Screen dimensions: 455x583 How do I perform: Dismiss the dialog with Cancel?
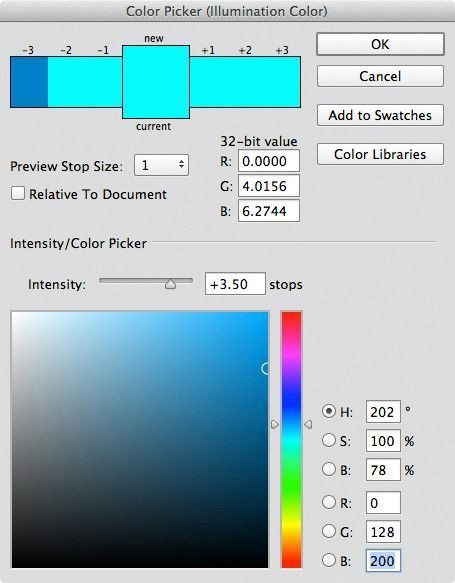[x=380, y=76]
